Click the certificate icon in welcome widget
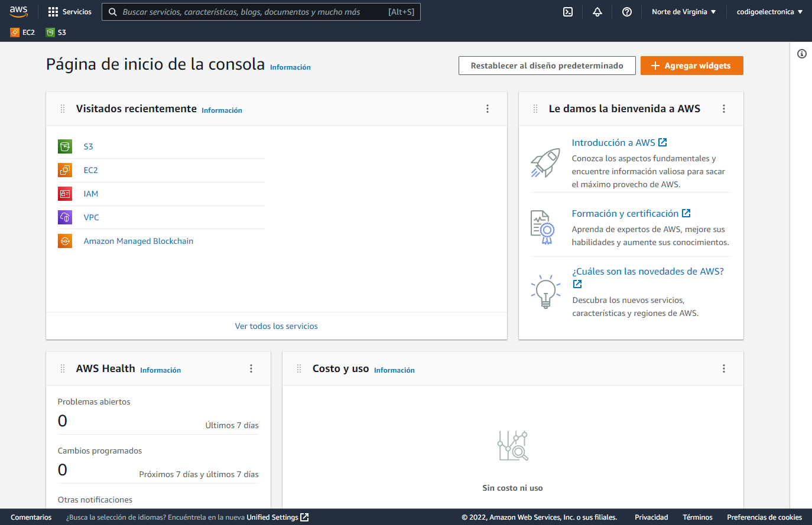Image resolution: width=812 pixels, height=525 pixels. [543, 227]
